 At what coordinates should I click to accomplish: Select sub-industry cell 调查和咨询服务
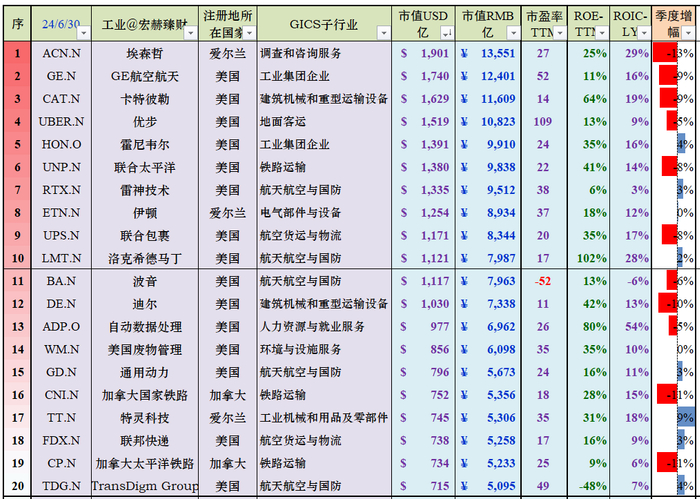(325, 54)
